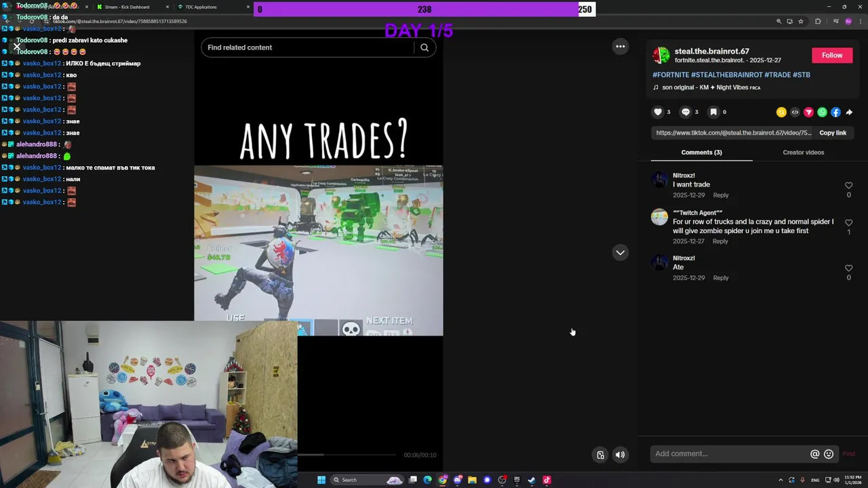Open the #STB hashtag
Viewport: 868px width, 488px height.
pos(802,75)
